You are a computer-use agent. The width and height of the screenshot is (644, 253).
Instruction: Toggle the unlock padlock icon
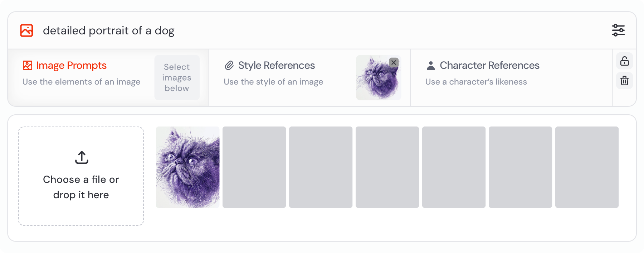tap(625, 61)
